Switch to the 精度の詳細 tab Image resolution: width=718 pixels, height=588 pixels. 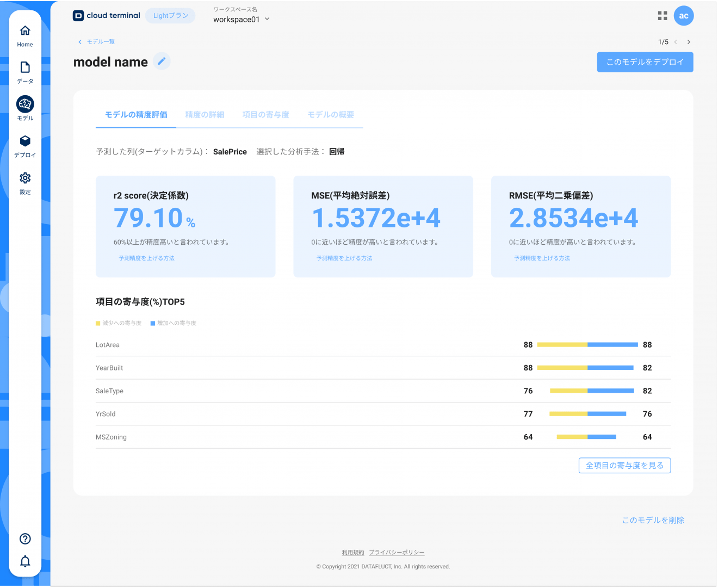pyautogui.click(x=205, y=115)
